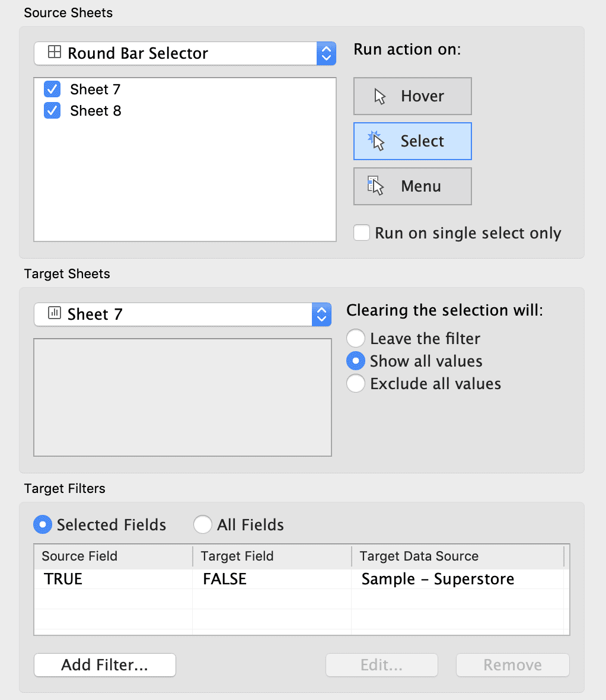606x700 pixels.
Task: Click worksheet chart icon in Target Sheets dropdown
Action: coord(54,313)
